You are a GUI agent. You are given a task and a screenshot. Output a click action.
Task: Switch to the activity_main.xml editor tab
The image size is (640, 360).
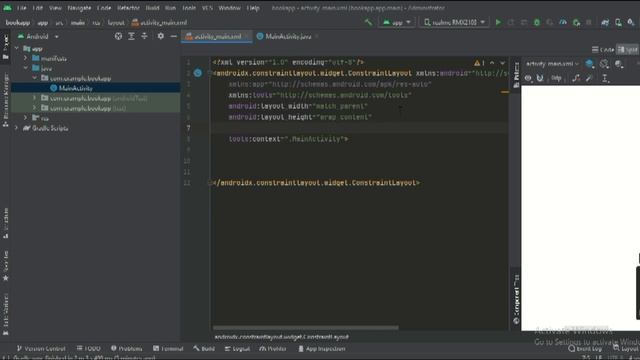[x=216, y=36]
